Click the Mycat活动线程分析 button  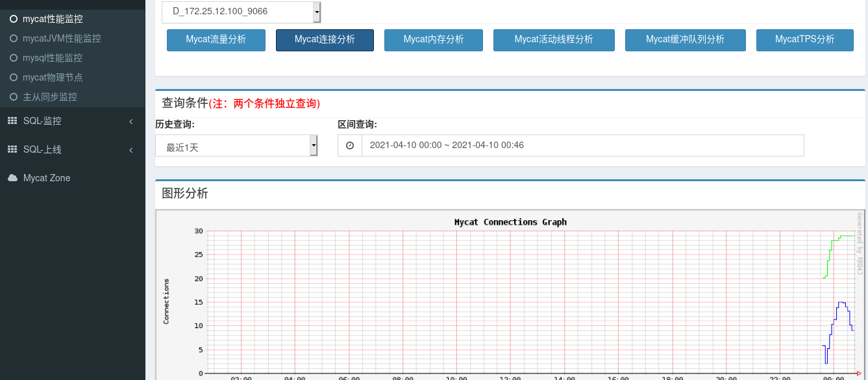pyautogui.click(x=554, y=40)
